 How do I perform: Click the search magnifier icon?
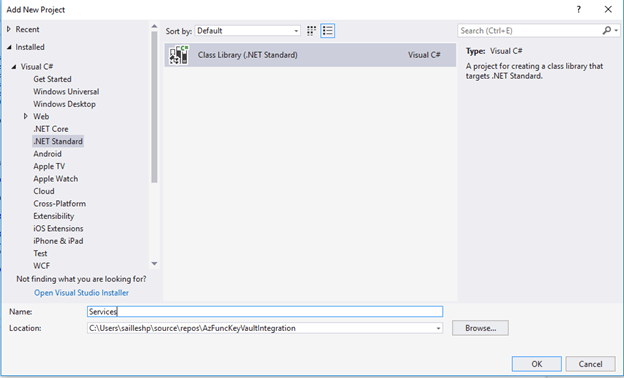pyautogui.click(x=606, y=30)
